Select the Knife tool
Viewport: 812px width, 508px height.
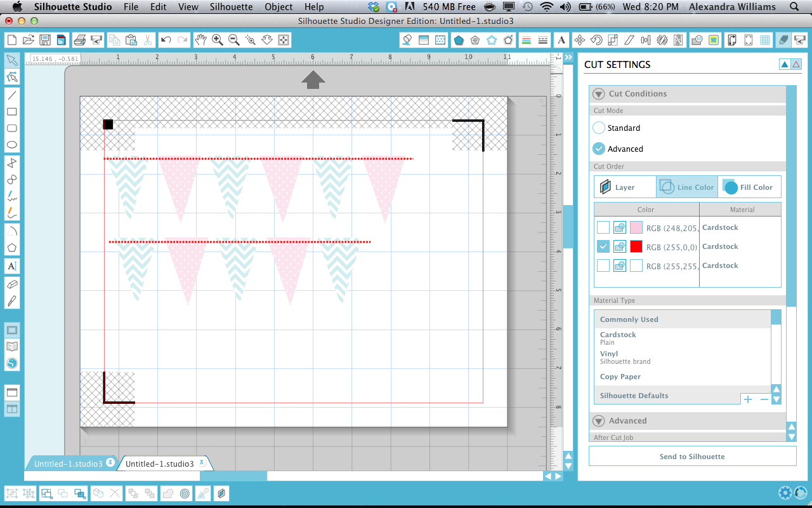pos(11,300)
